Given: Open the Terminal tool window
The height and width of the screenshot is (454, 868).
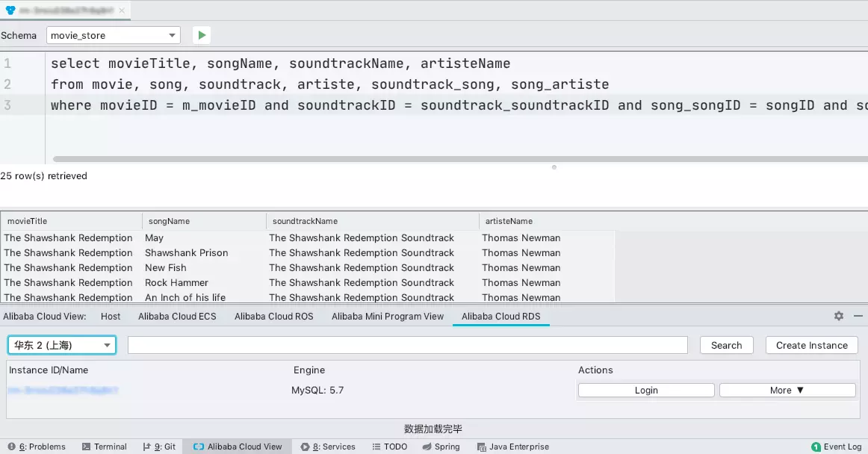Looking at the screenshot, I should (x=105, y=447).
